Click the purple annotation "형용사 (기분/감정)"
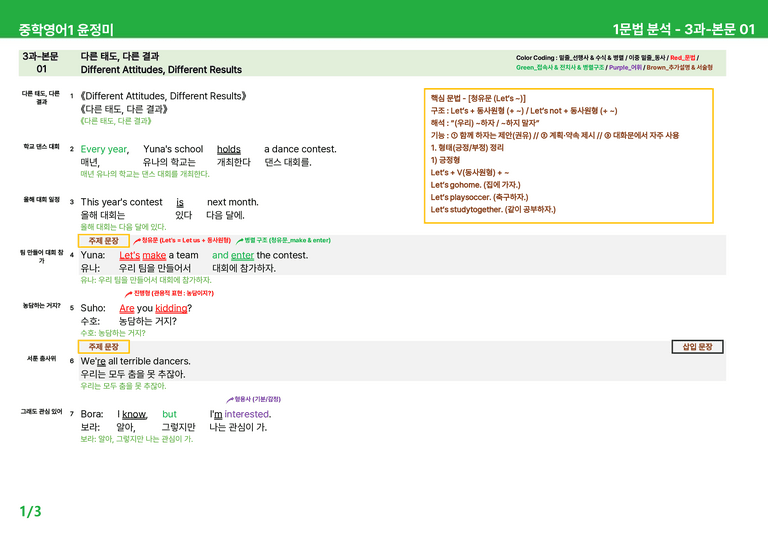The image size is (768, 543). [x=258, y=400]
